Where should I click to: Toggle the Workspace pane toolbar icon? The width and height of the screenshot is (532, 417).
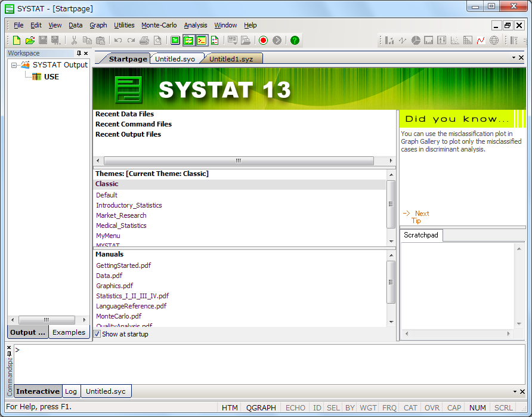(x=188, y=41)
